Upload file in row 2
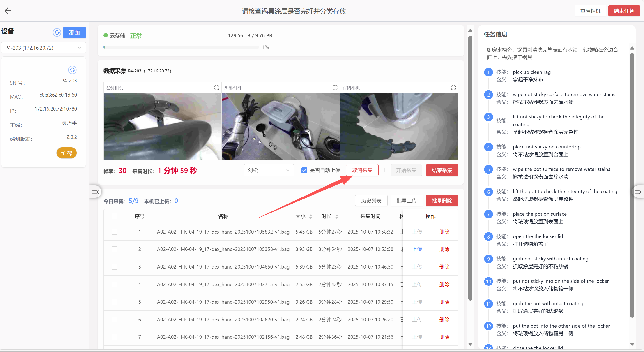Viewport: 644px width, 352px height. click(417, 249)
